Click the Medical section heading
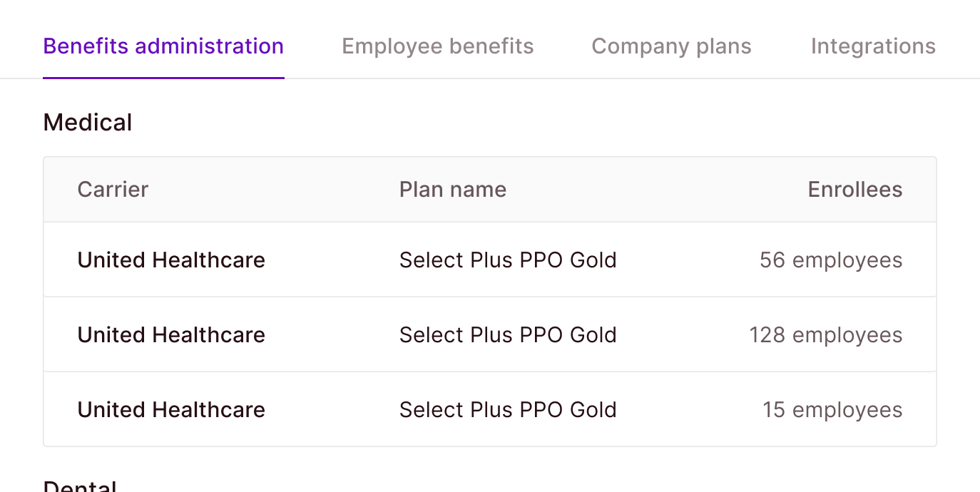Image resolution: width=980 pixels, height=492 pixels. (x=87, y=123)
